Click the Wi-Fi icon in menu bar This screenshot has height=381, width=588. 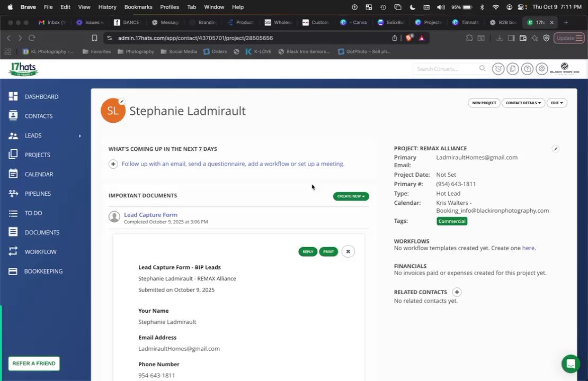pos(495,7)
